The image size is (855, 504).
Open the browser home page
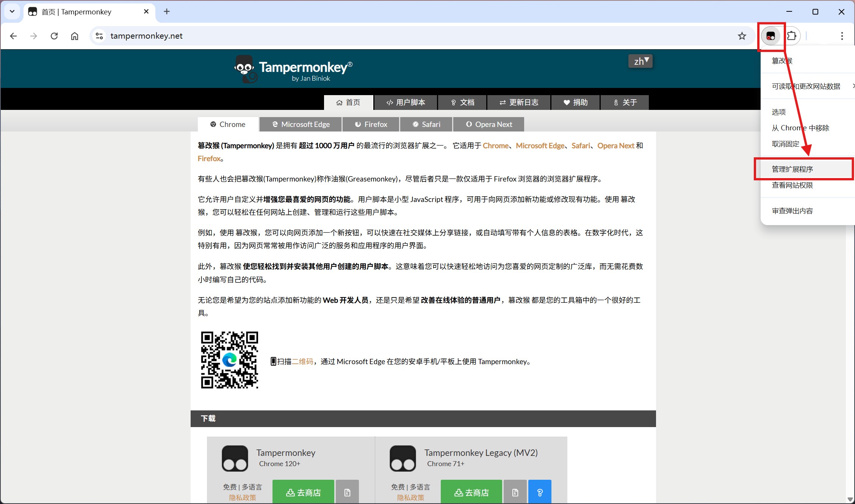[x=75, y=36]
